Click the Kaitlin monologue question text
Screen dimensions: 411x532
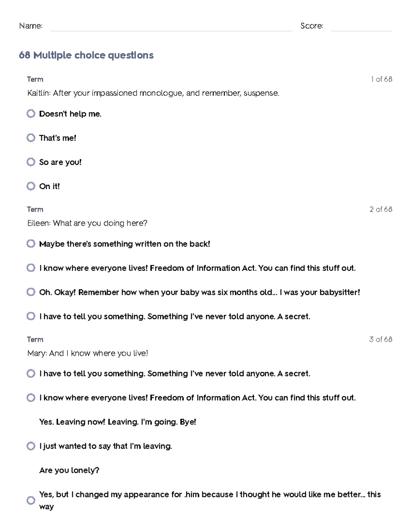pyautogui.click(x=153, y=93)
